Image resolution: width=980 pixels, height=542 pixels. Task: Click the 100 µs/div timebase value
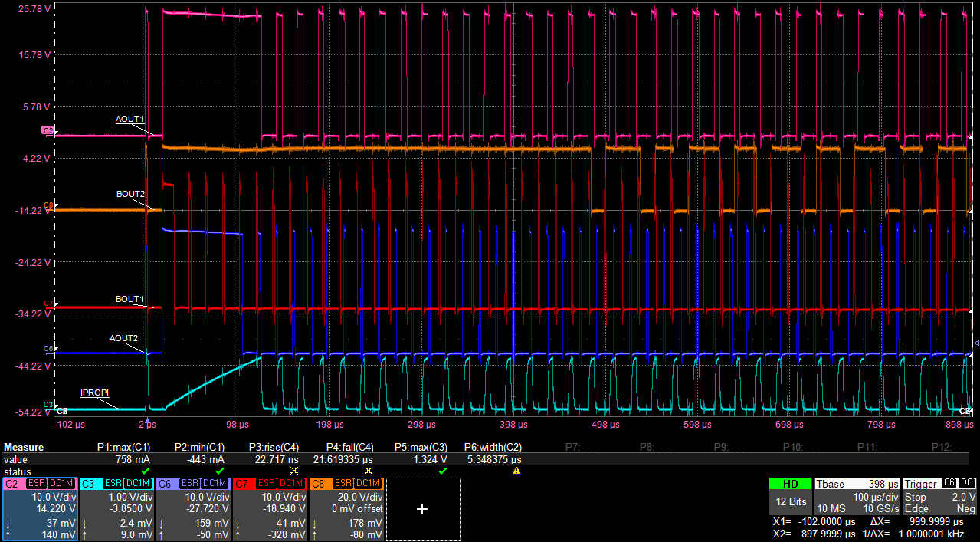coord(876,497)
